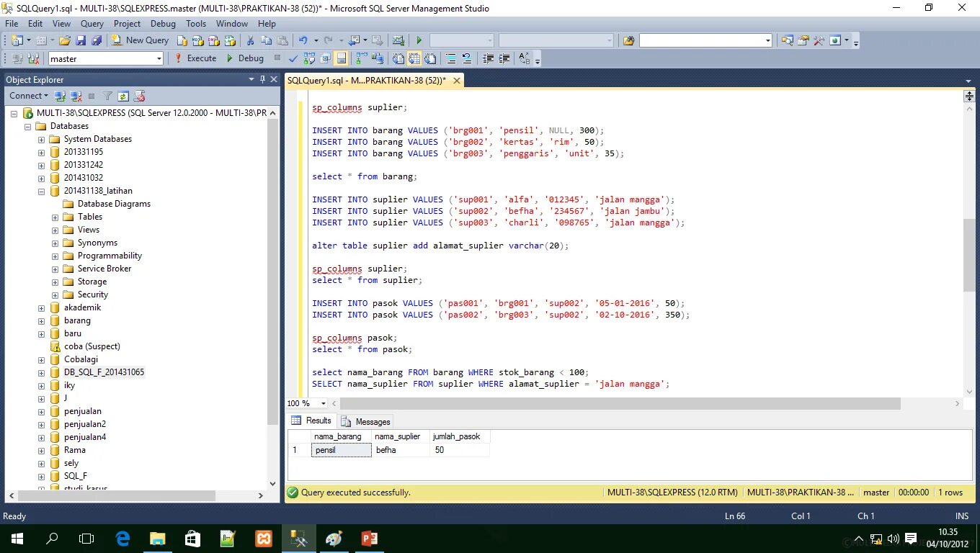Screen dimensions: 980x553
Task: Click the Properties Window toolbar icon
Action: tap(803, 40)
